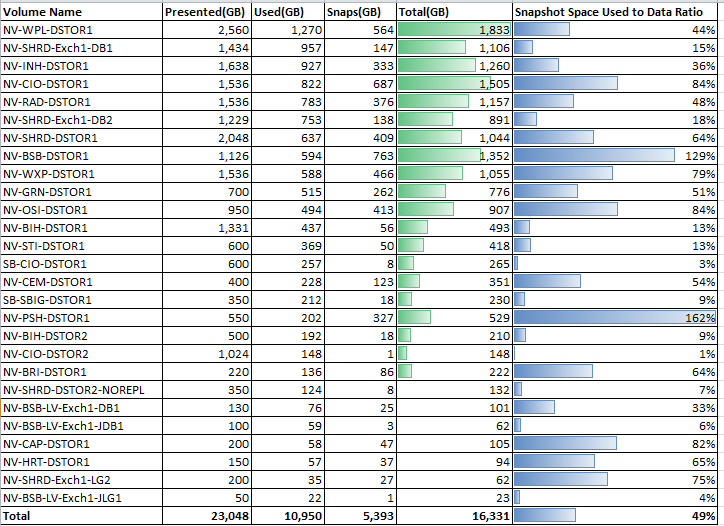Select the NV-WPL-DSTOR1 volume name cell

click(x=82, y=30)
